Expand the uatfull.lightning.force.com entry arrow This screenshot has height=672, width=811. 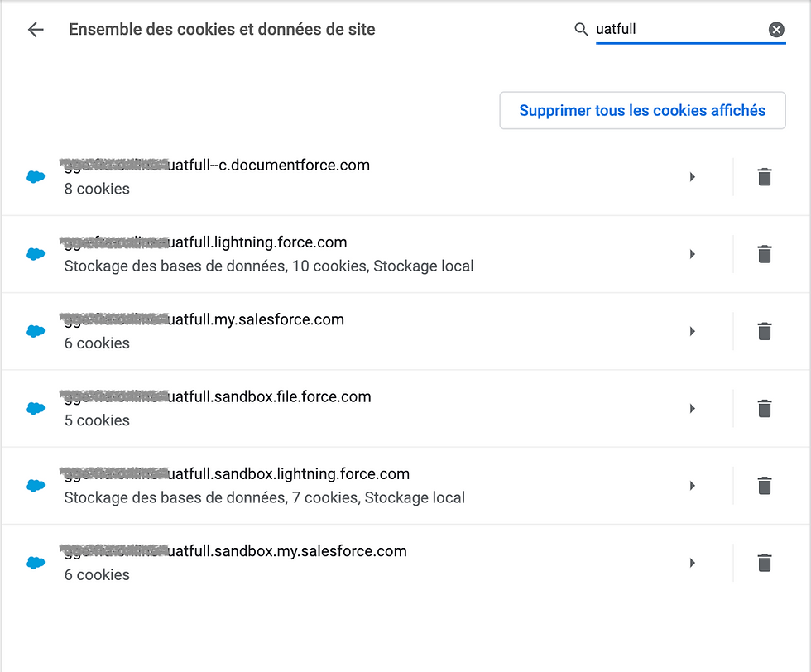692,254
